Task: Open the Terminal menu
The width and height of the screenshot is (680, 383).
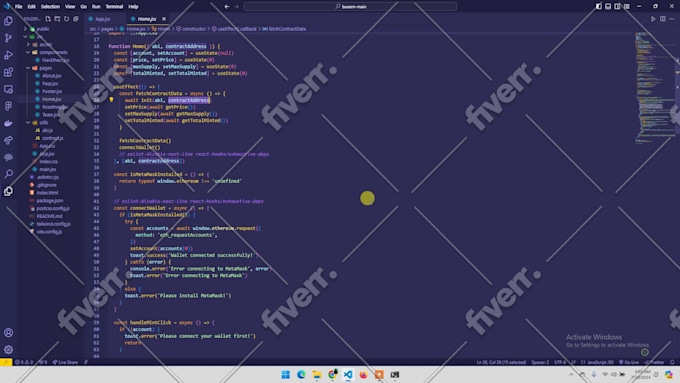Action: [114, 7]
